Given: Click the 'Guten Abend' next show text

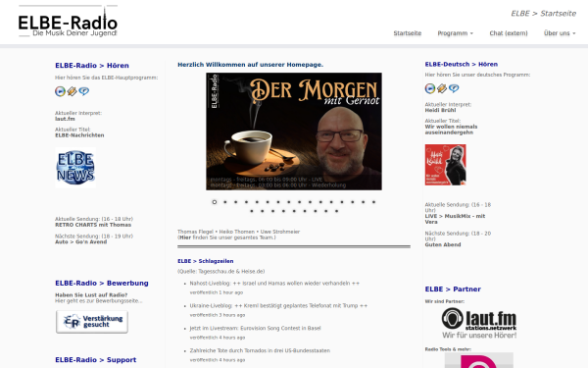Looking at the screenshot, I should point(443,244).
